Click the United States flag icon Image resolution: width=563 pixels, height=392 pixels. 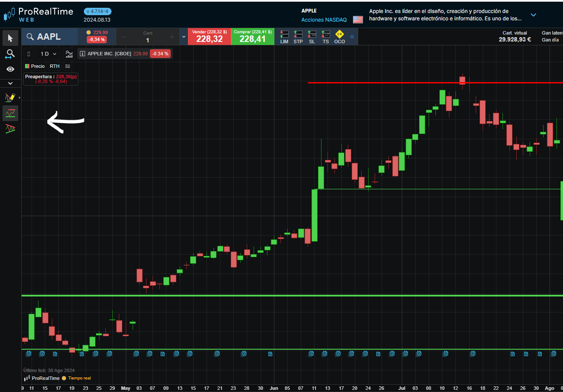point(358,19)
